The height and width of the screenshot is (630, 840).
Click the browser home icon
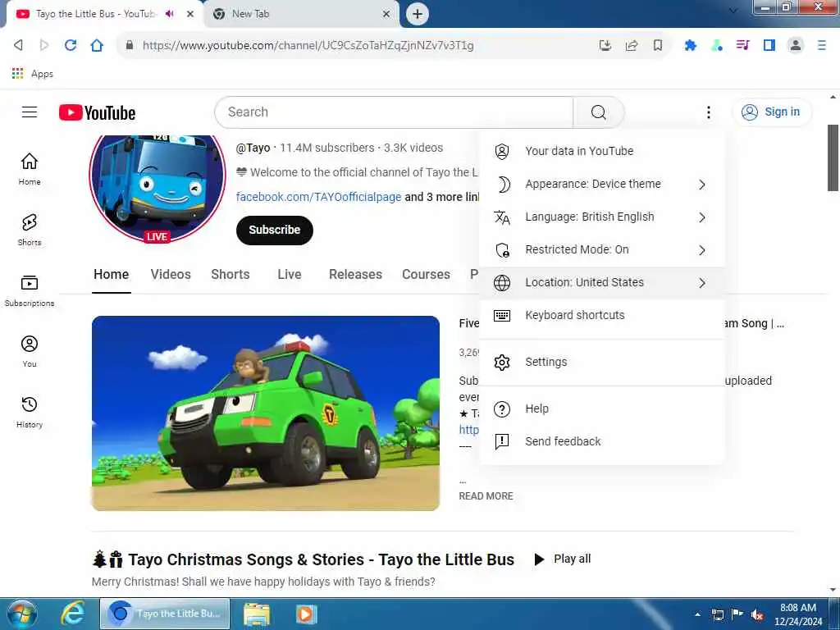coord(97,45)
